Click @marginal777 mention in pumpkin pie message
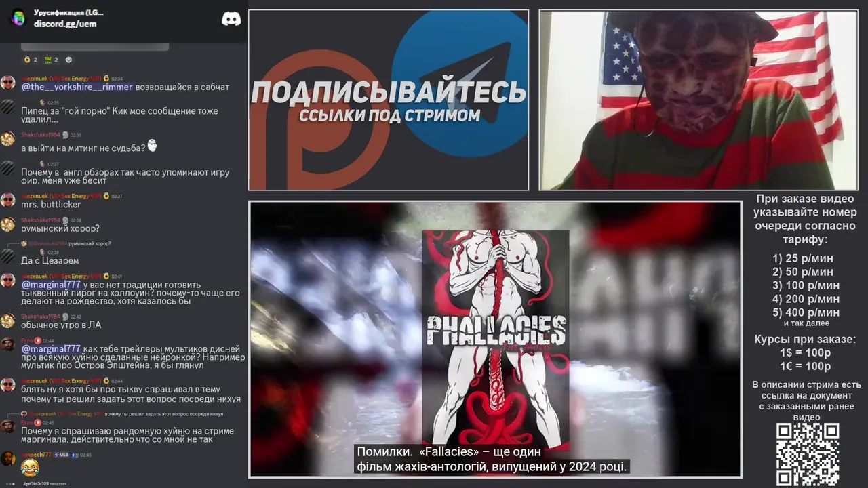 click(x=51, y=285)
